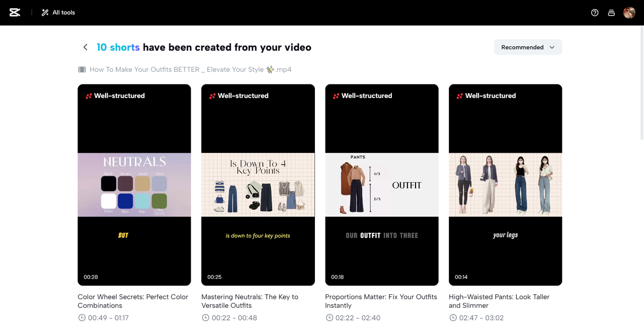This screenshot has height=334, width=644.
Task: Open the pants proportions OUTFIT short thumbnail
Action: tap(382, 185)
